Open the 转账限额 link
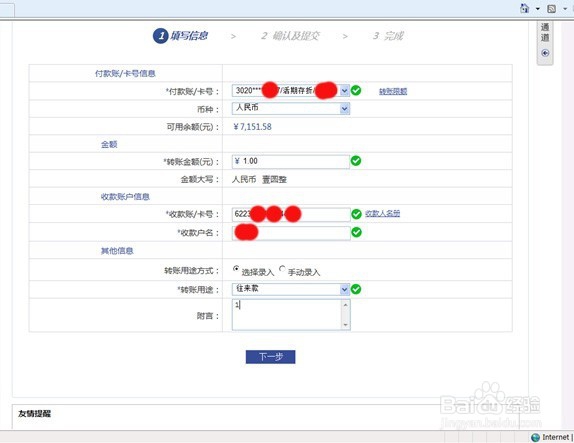The height and width of the screenshot is (443, 574). pos(393,91)
